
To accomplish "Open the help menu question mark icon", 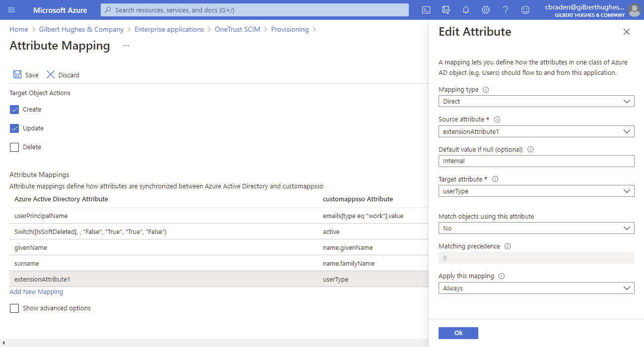I will pyautogui.click(x=505, y=9).
